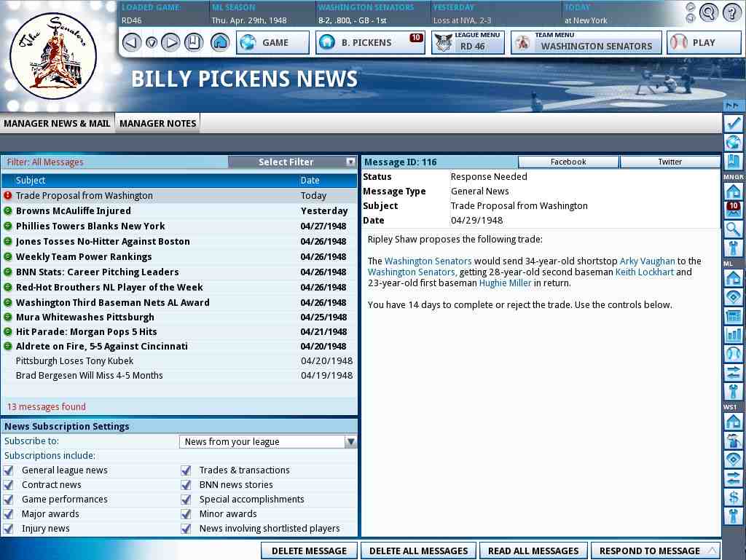
Task: Open the League Menu RD 46
Action: click(x=468, y=43)
